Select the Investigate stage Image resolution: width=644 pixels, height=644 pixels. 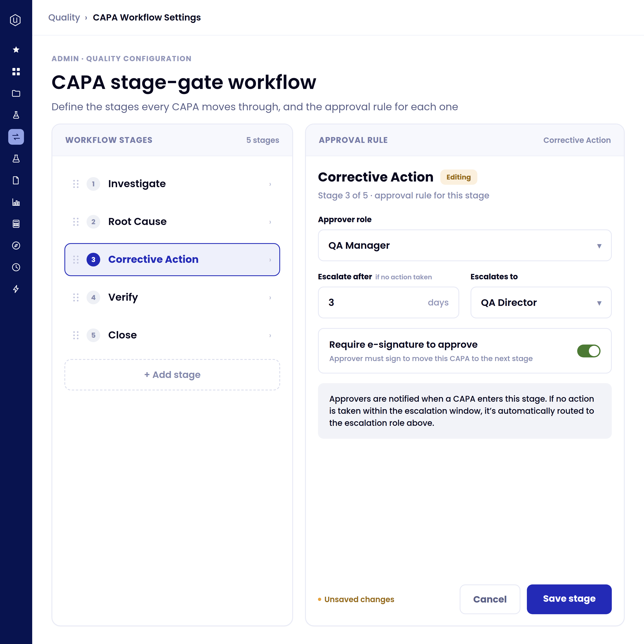click(172, 184)
